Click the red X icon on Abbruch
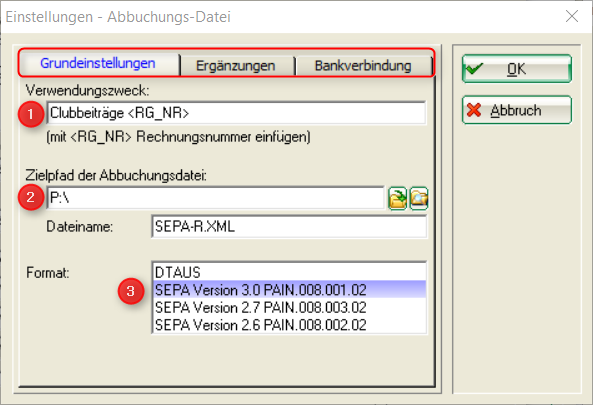This screenshot has height=405, width=593. coord(474,110)
